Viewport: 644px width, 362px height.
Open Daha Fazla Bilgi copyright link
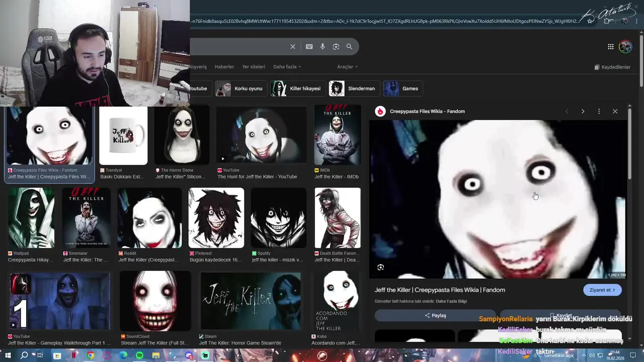click(451, 301)
